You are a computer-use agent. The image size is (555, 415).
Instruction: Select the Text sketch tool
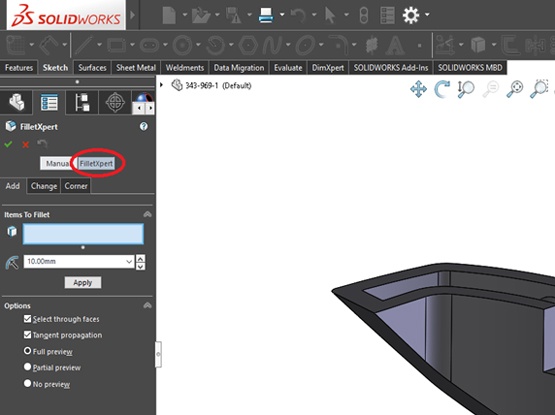pos(395,45)
